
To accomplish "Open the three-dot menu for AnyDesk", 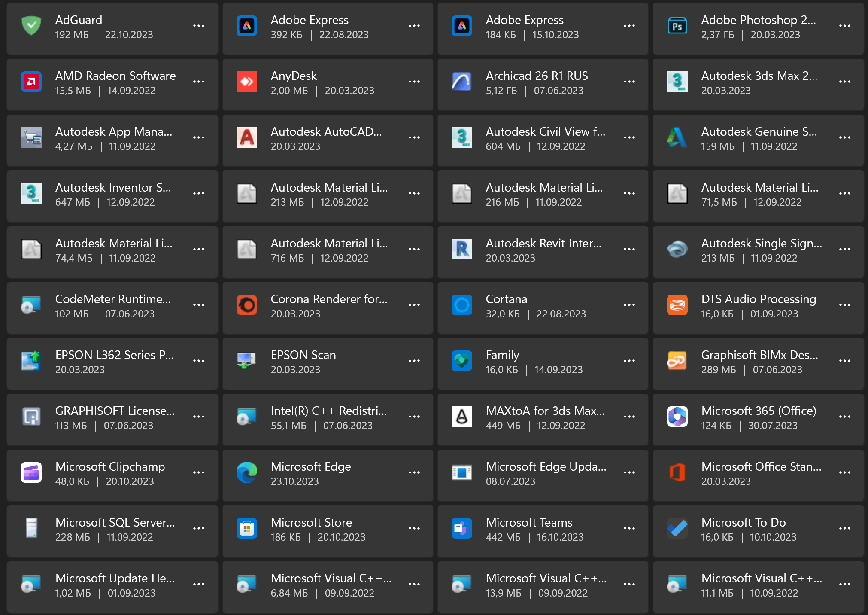I will click(414, 82).
